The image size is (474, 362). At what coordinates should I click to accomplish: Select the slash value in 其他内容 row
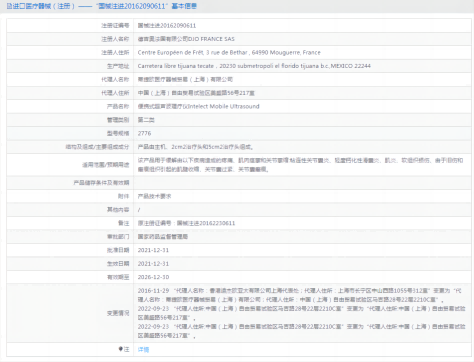(139, 210)
